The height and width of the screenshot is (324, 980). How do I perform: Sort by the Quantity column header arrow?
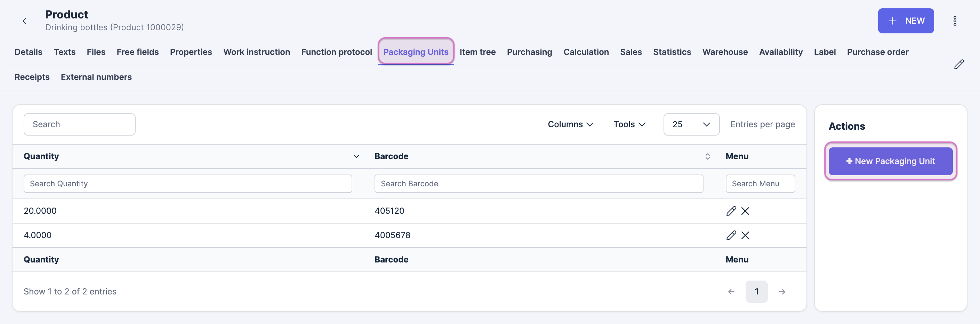click(x=356, y=156)
